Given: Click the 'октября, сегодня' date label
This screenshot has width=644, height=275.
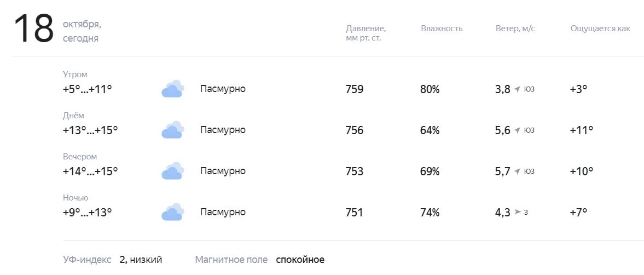Looking at the screenshot, I should pyautogui.click(x=82, y=32).
